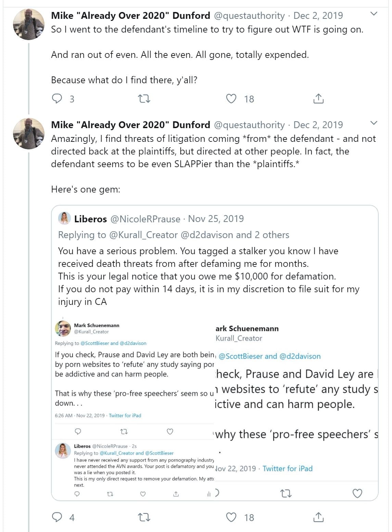
Task: Open the Nov 25, 2019 quoted tweet date
Action: (216, 219)
